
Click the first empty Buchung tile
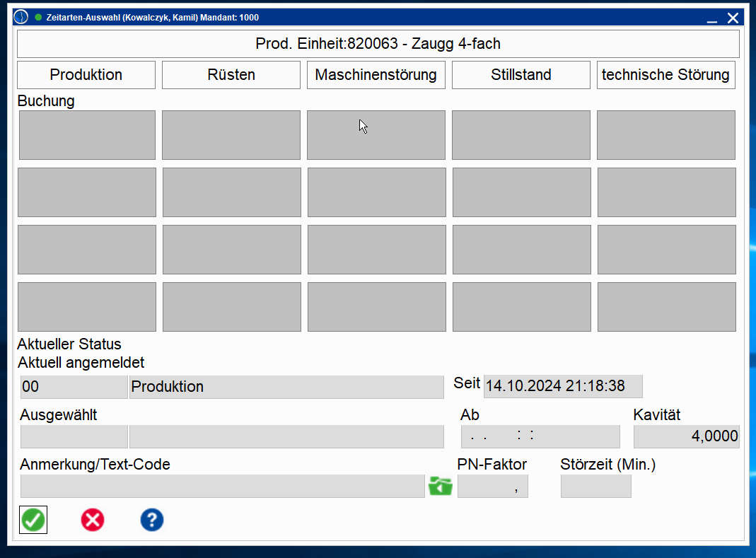tap(87, 135)
